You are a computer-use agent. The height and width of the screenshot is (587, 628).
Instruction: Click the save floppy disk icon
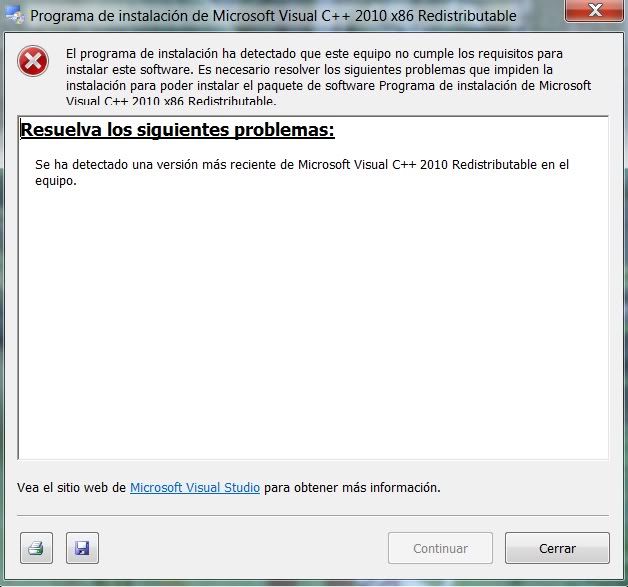(82, 548)
